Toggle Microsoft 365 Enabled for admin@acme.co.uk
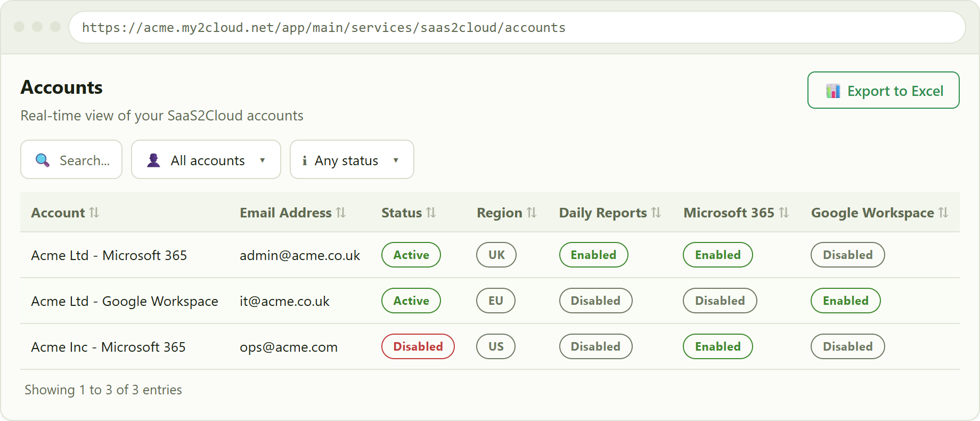This screenshot has width=980, height=421. click(x=718, y=255)
